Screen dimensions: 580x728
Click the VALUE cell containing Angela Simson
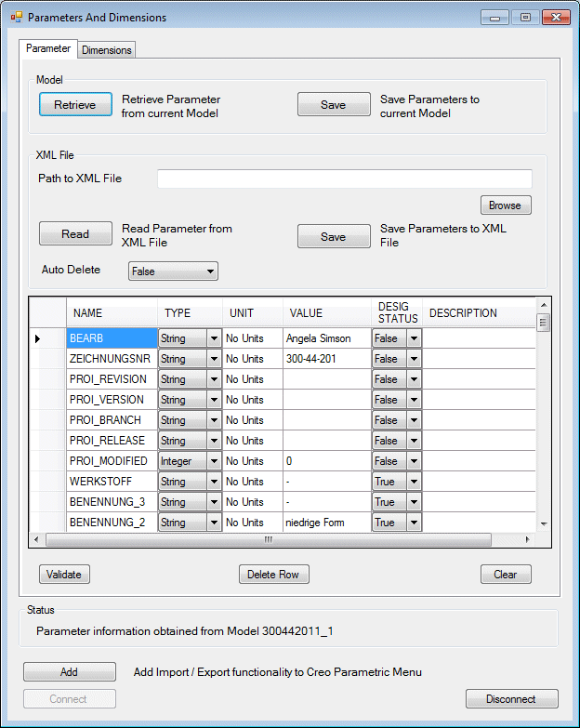point(325,338)
